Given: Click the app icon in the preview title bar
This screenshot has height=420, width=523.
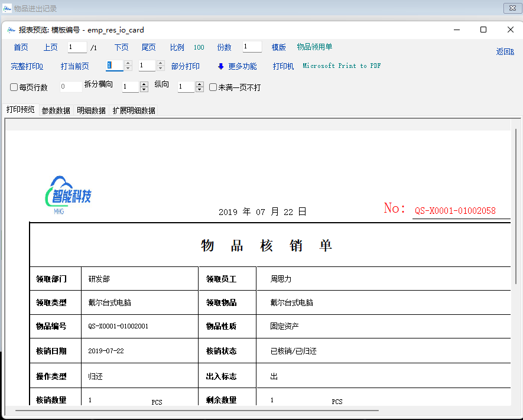Looking at the screenshot, I should click(x=11, y=30).
